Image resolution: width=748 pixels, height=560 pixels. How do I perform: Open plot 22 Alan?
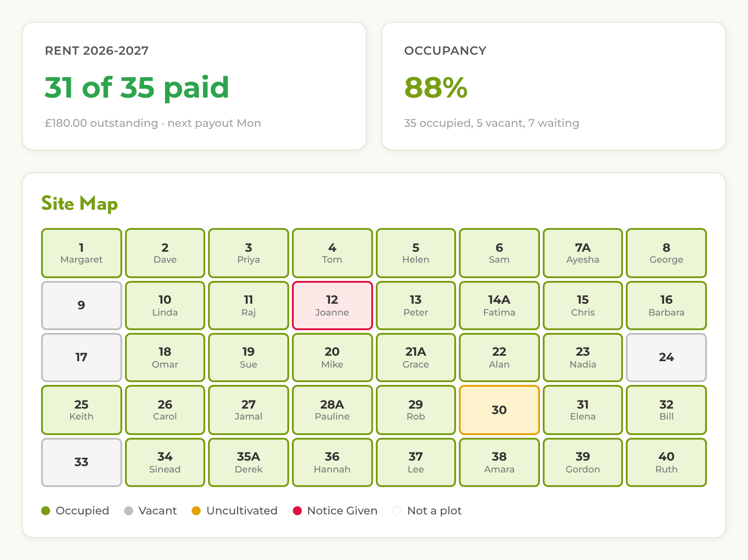point(499,358)
